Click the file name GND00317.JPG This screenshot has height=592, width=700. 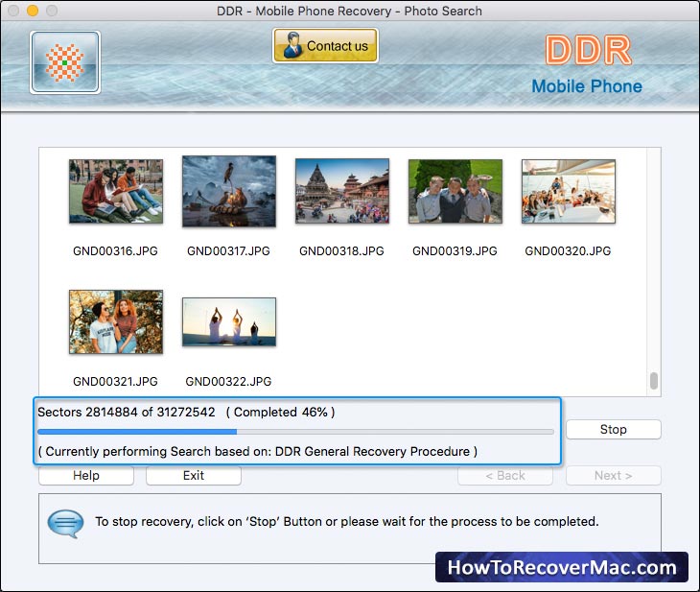(228, 251)
